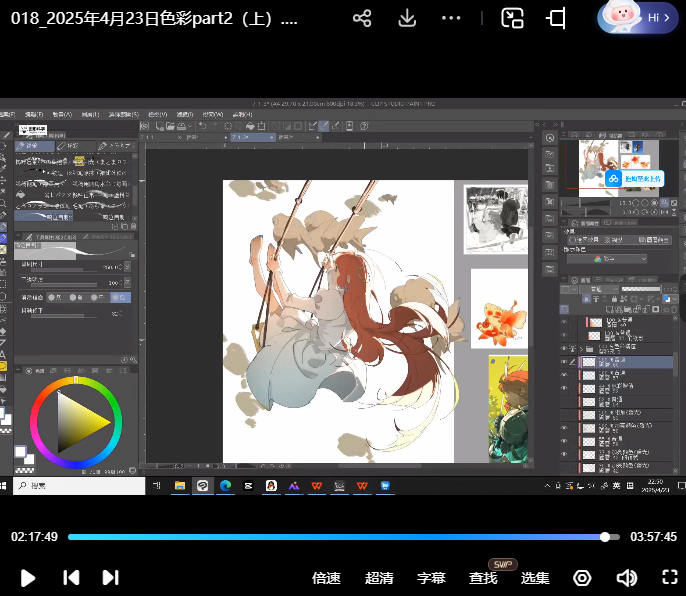Skip to the previous video

[x=71, y=577]
